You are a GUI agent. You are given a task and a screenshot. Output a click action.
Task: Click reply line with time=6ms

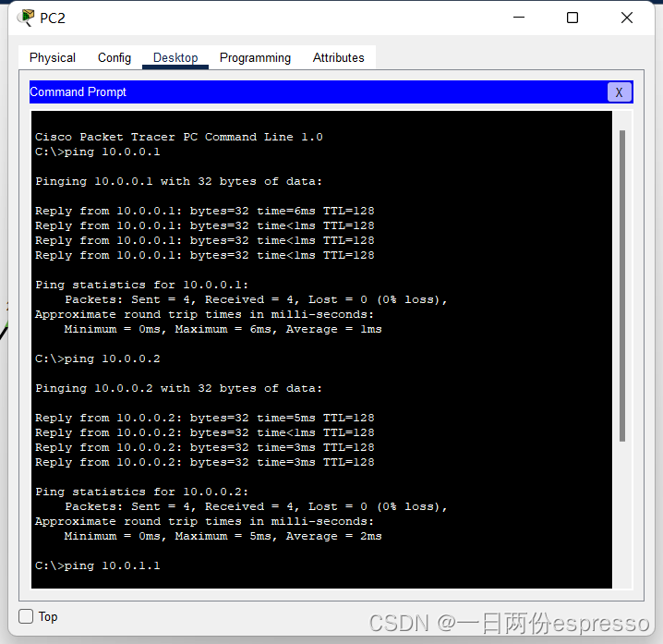[205, 211]
